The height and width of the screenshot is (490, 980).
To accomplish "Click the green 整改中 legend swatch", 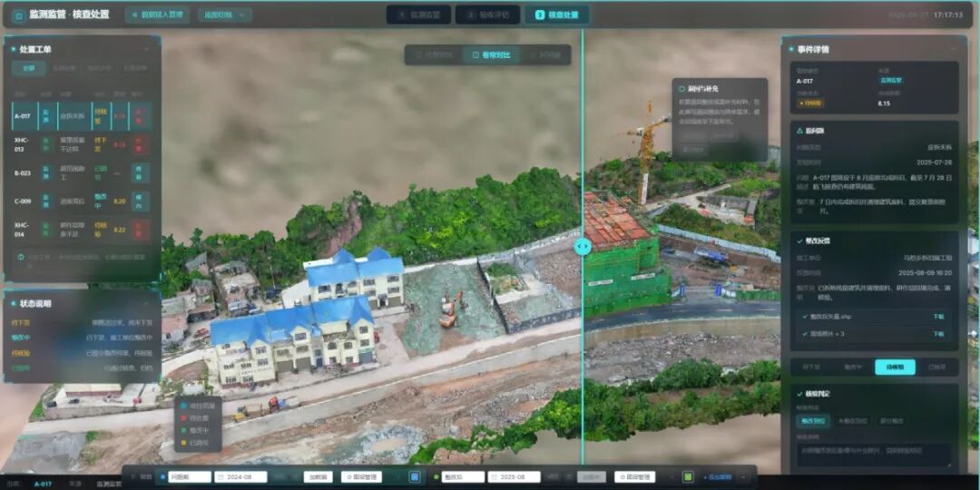I will coord(182,431).
